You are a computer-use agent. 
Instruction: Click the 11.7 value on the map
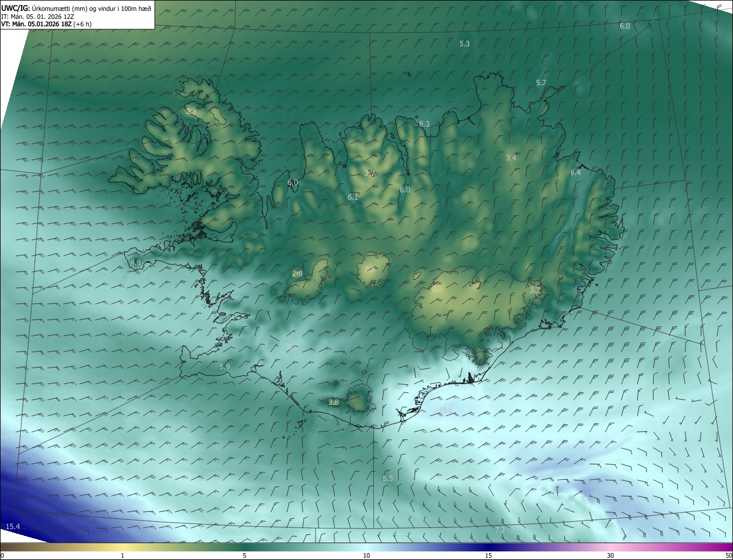589,495
